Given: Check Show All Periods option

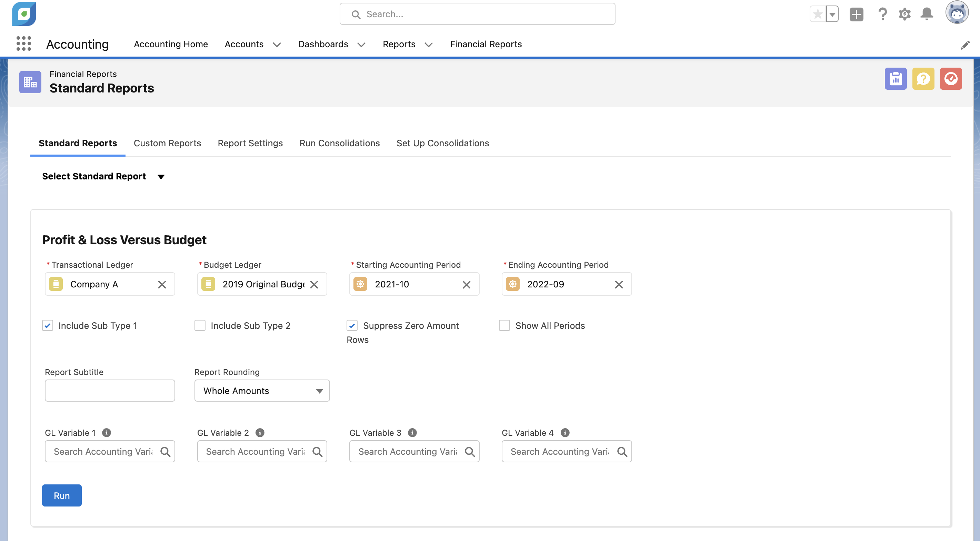Looking at the screenshot, I should point(504,325).
